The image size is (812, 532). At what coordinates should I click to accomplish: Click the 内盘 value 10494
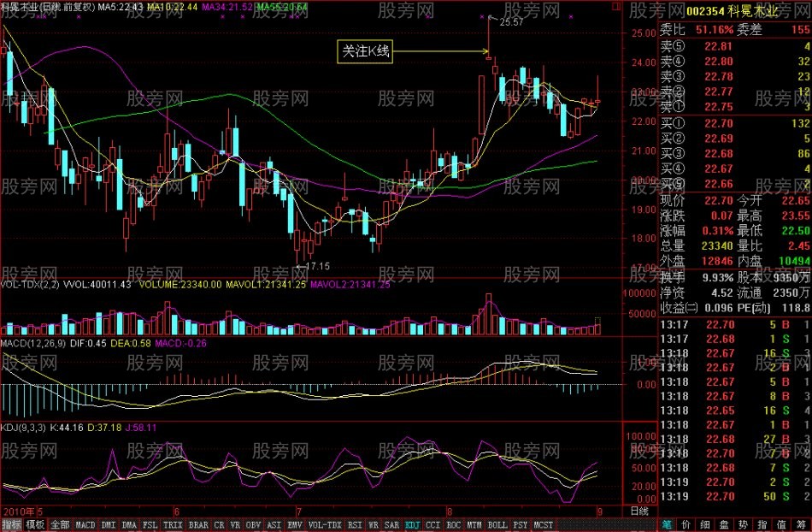click(x=794, y=261)
